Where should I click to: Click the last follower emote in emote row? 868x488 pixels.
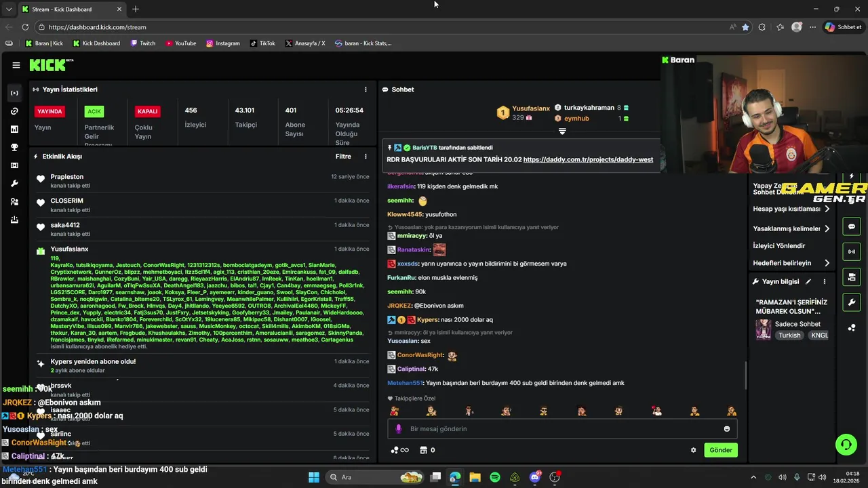pos(731,411)
